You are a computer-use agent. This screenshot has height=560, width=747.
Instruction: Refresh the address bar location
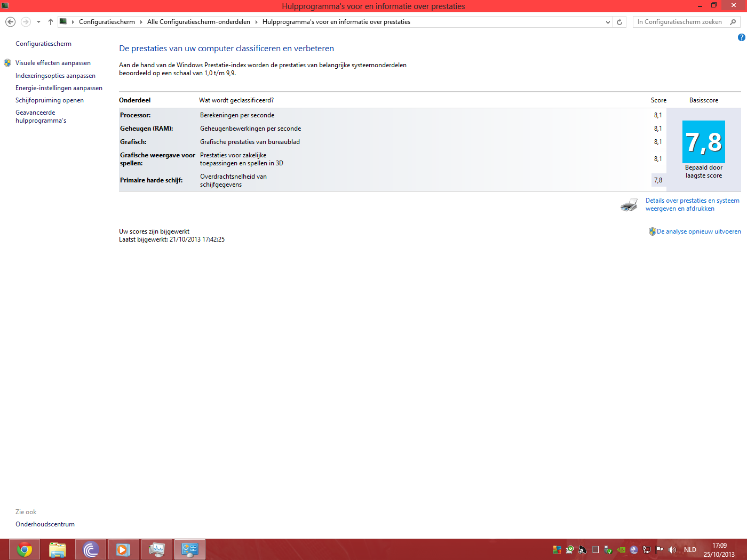[619, 22]
